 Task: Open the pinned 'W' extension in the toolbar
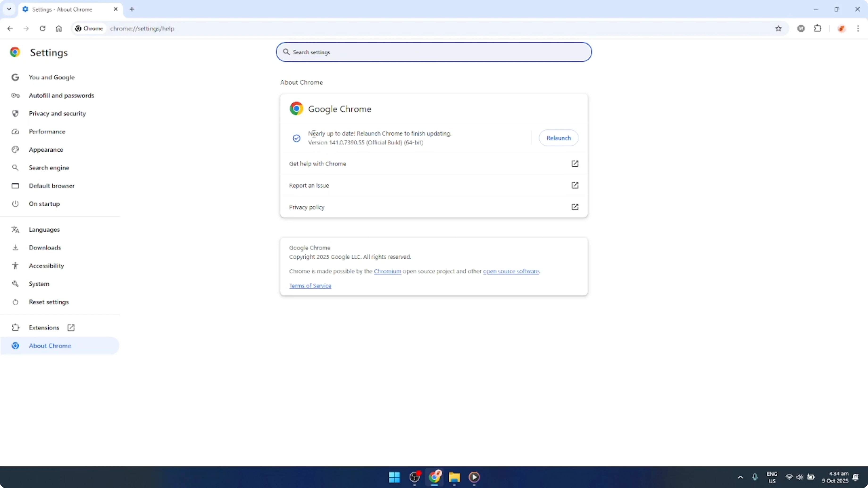[801, 29]
